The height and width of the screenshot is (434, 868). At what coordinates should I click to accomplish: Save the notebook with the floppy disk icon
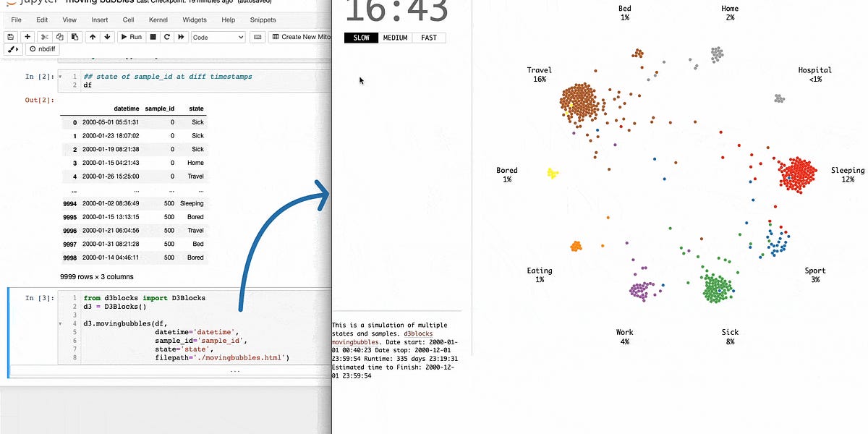[x=11, y=37]
